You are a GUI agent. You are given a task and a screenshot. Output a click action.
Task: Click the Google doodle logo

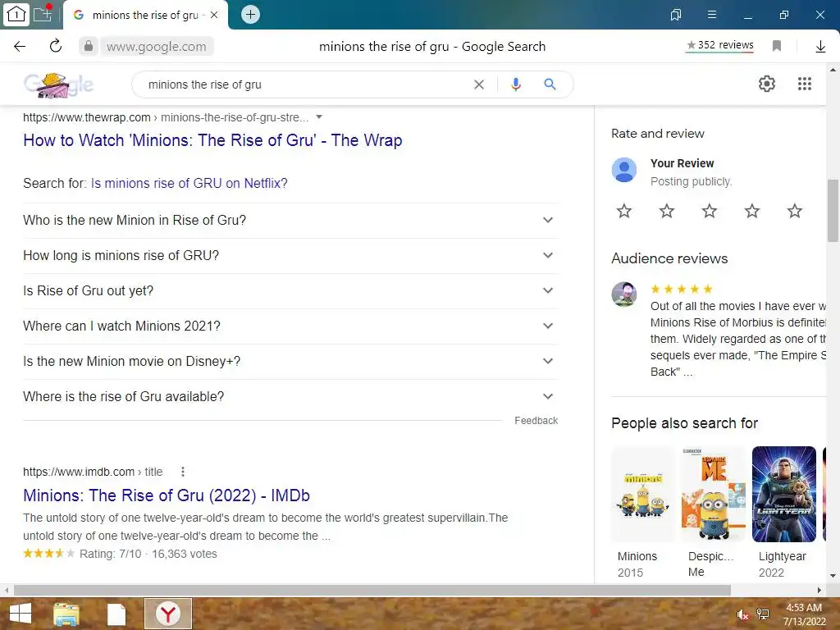click(x=58, y=84)
